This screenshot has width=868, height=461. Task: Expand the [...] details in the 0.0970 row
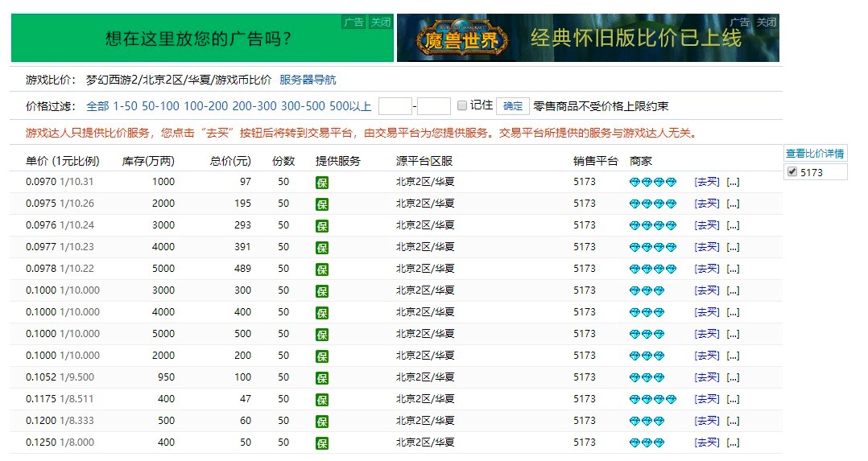[x=733, y=182]
